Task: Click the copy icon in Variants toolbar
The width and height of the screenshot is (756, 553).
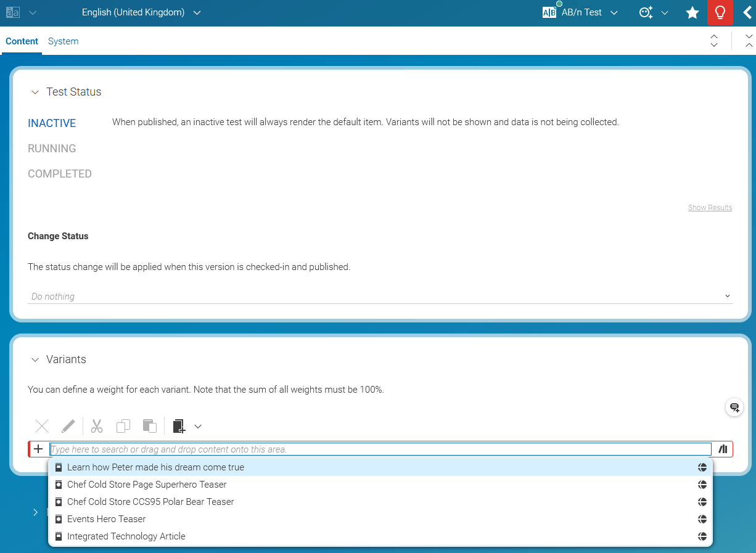Action: pos(123,426)
